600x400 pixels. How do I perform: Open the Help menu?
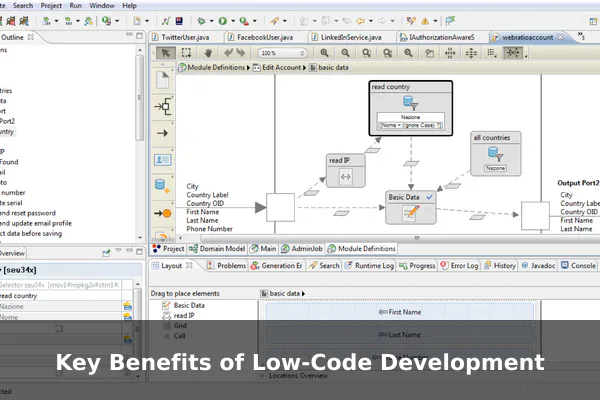tap(129, 6)
